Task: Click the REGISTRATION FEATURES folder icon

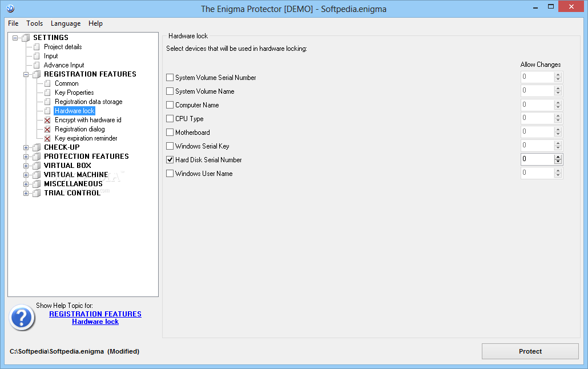Action: pyautogui.click(x=37, y=74)
